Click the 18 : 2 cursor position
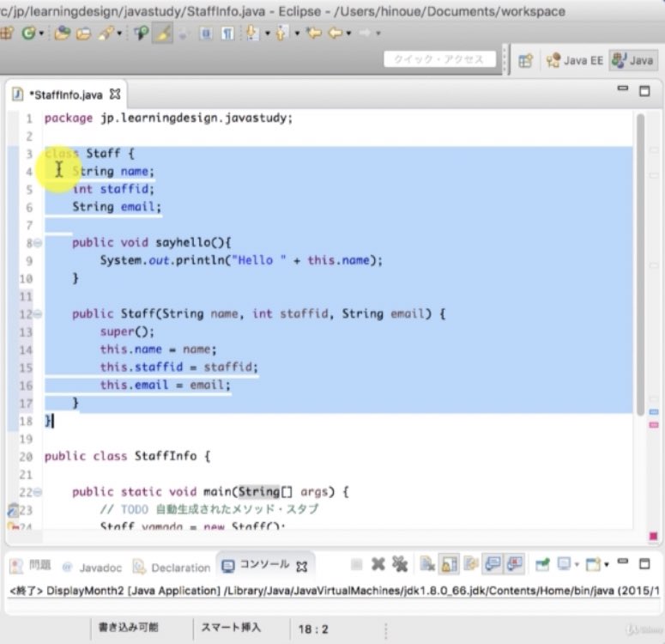Screen dimensions: 665x644 point(313,629)
